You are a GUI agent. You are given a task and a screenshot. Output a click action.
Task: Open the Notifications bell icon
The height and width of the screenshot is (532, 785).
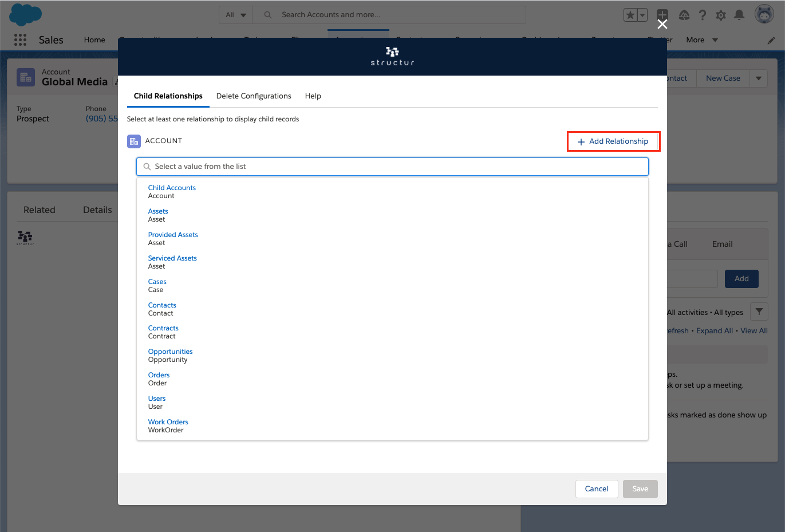pyautogui.click(x=739, y=15)
